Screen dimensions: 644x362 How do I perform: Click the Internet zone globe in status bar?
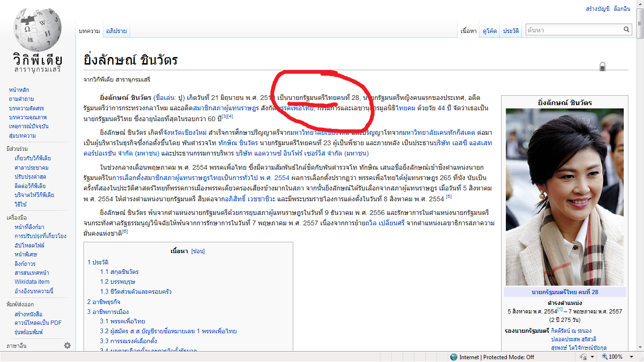[x=454, y=357]
